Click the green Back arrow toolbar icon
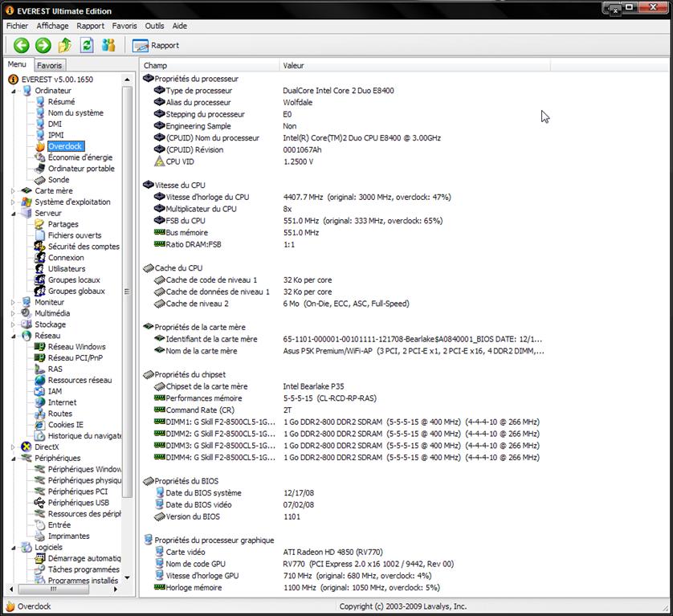This screenshot has width=673, height=616. (21, 45)
